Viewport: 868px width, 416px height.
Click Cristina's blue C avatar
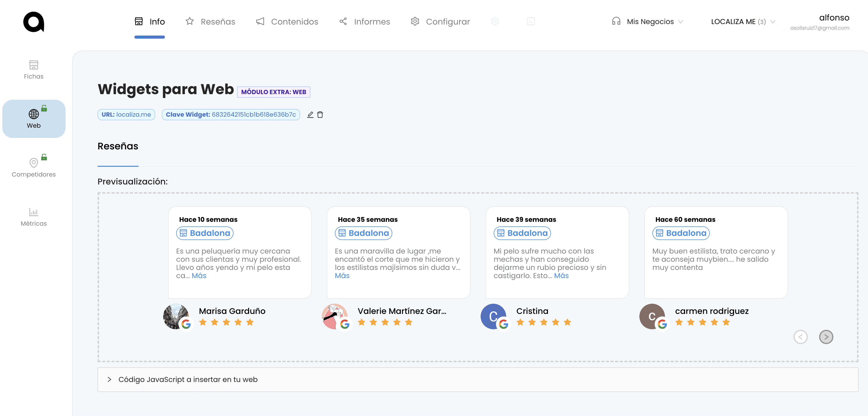493,316
